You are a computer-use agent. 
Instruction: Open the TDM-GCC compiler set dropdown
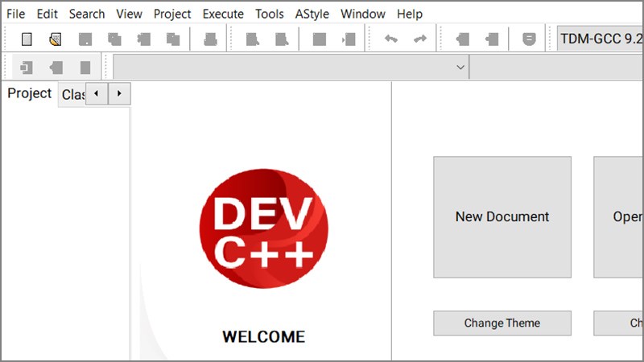[600, 39]
